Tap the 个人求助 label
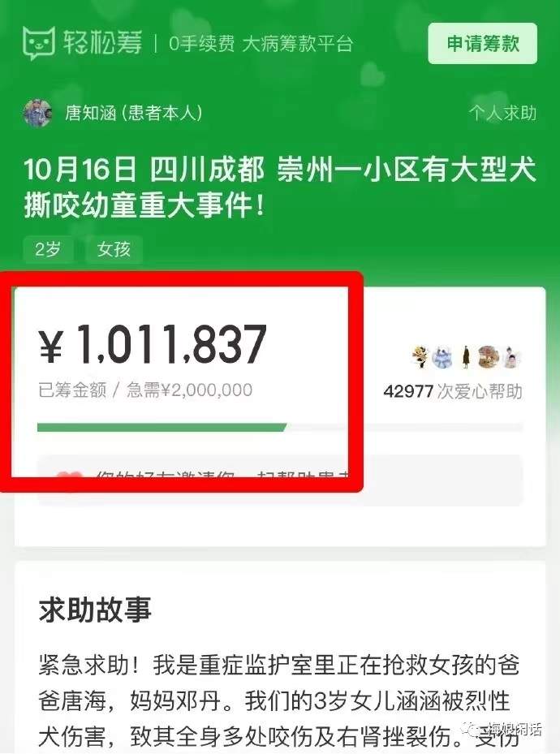560x754 pixels. pos(502,114)
